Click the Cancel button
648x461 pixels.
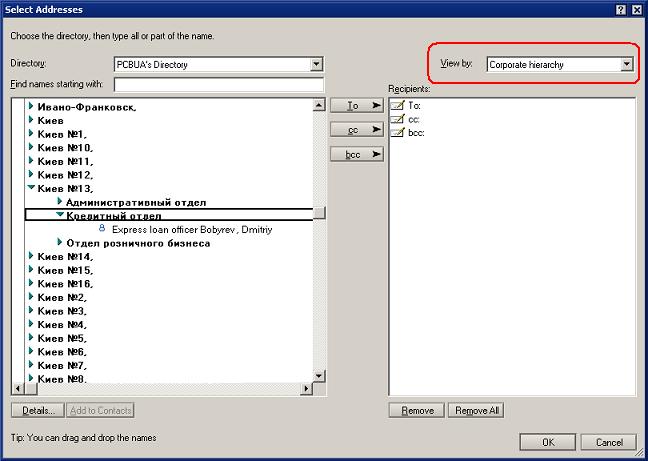(609, 442)
